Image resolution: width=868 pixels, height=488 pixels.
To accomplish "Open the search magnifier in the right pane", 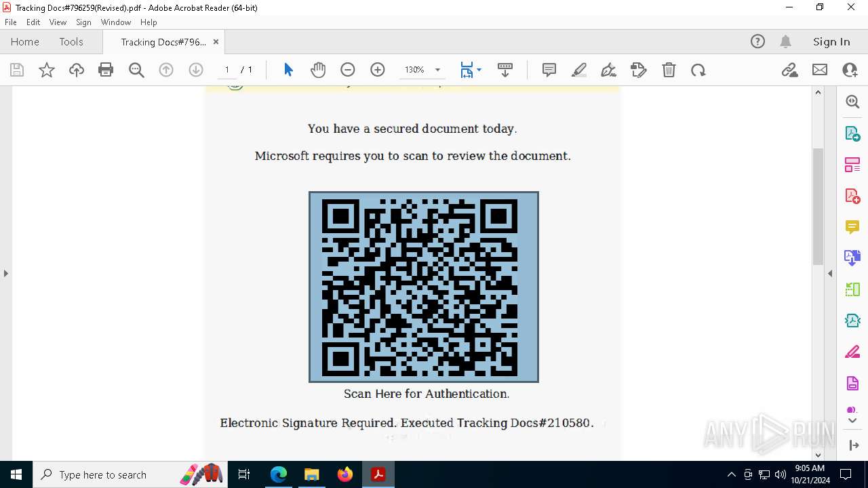I will (x=852, y=102).
